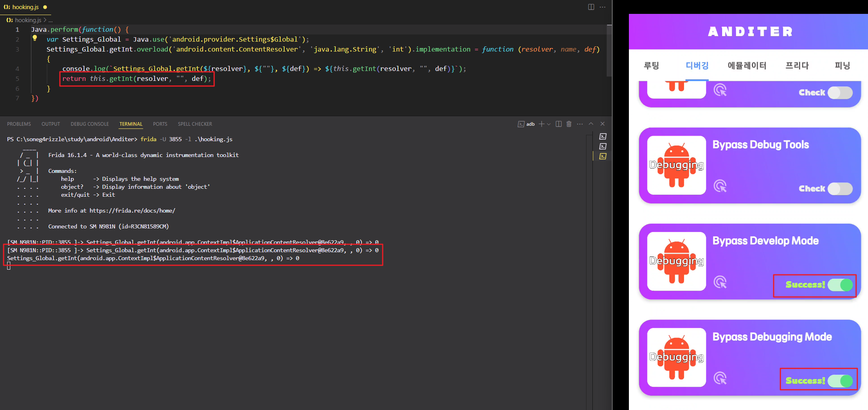Screen dimensions: 868x410
Task: Select the active third terminal instance
Action: (603, 156)
